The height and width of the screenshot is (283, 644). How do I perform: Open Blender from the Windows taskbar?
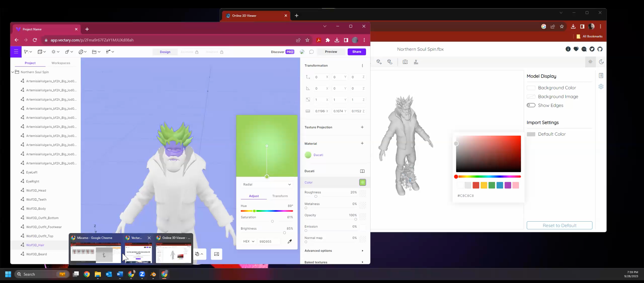153,274
